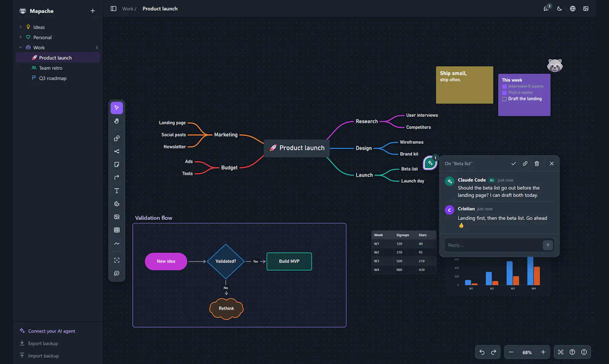This screenshot has width=609, height=364.
Task: Check the 'Draft the landing' checkbox
Action: coord(504,99)
